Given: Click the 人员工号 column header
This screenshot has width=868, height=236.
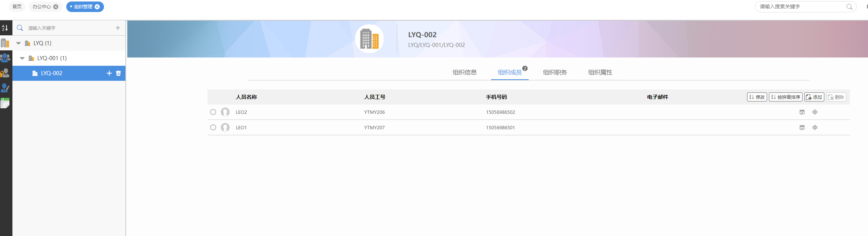Looking at the screenshot, I should 375,97.
